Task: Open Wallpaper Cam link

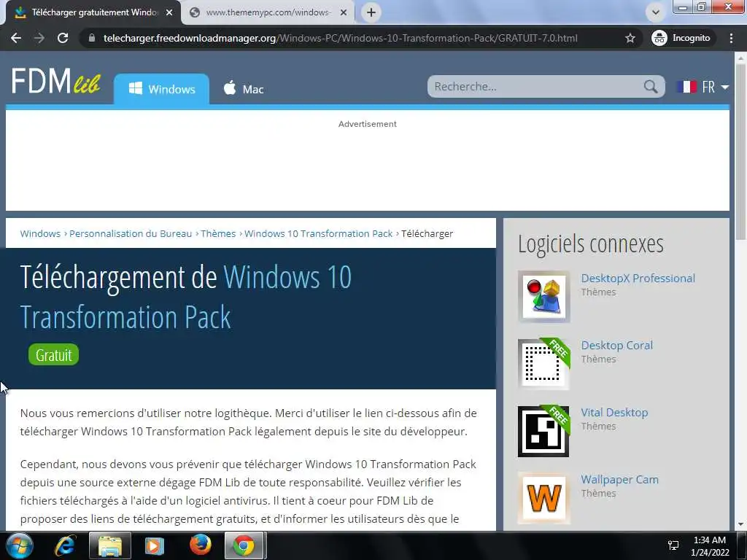Action: tap(620, 480)
